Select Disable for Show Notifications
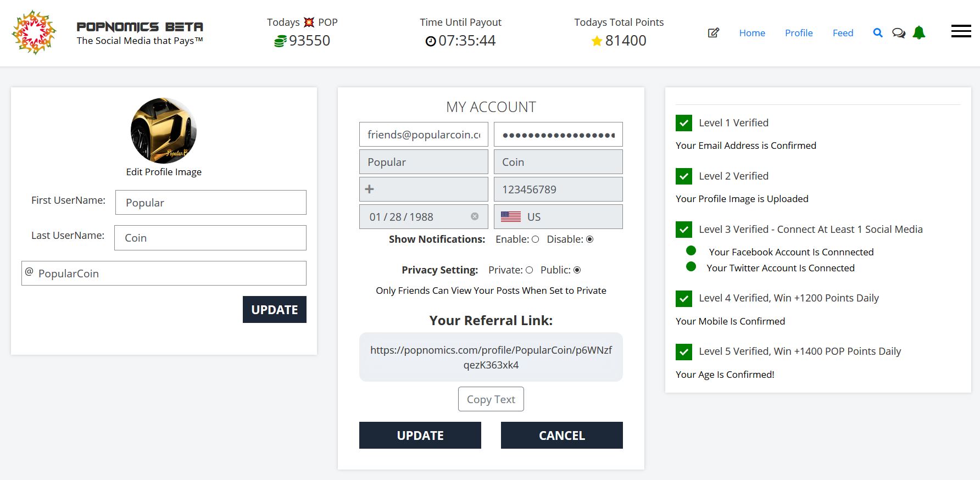Image resolution: width=980 pixels, height=480 pixels. point(589,239)
